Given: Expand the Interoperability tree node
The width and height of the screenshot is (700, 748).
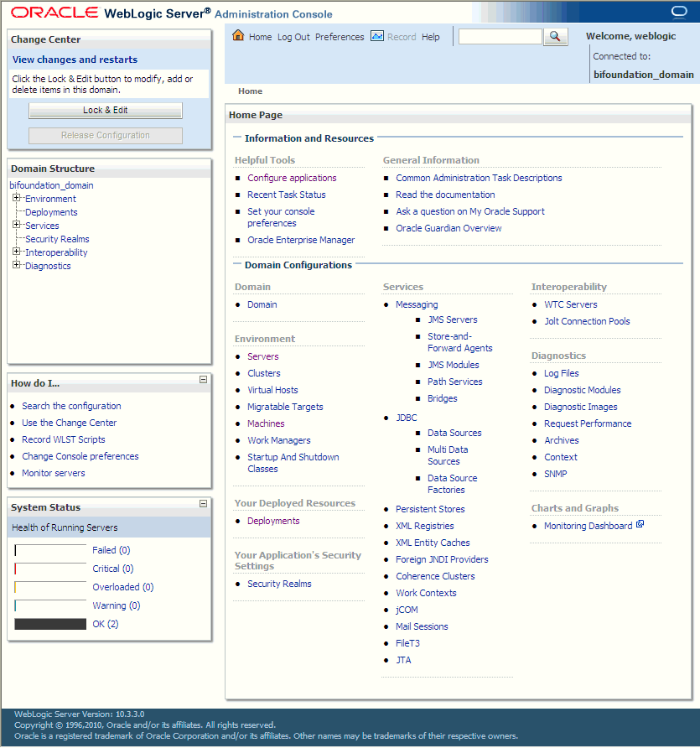Looking at the screenshot, I should (16, 252).
